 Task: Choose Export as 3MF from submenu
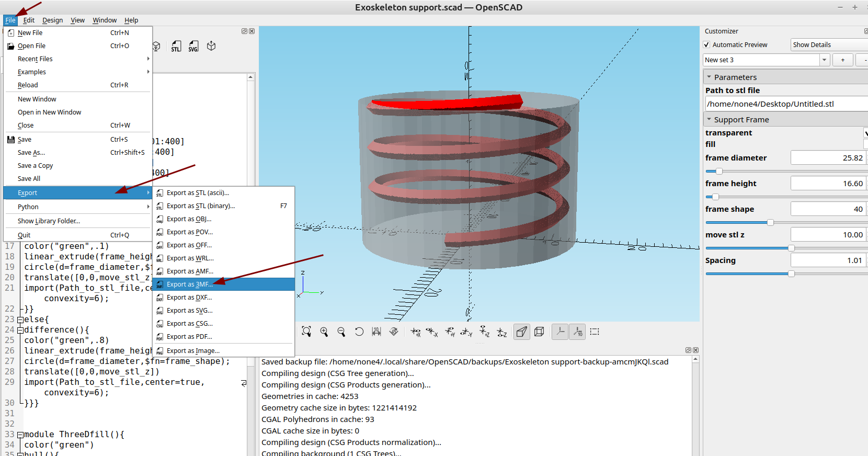tap(224, 284)
